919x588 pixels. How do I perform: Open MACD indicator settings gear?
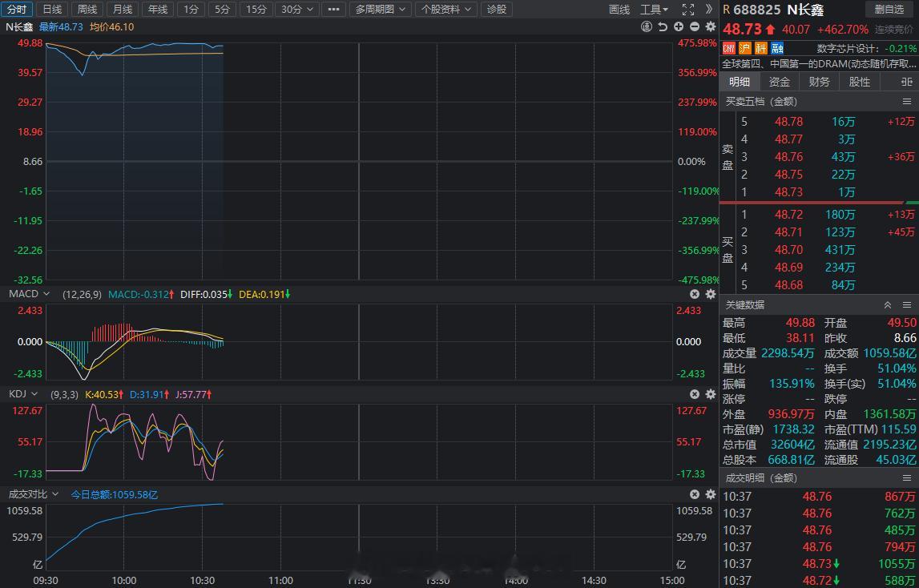pyautogui.click(x=711, y=294)
